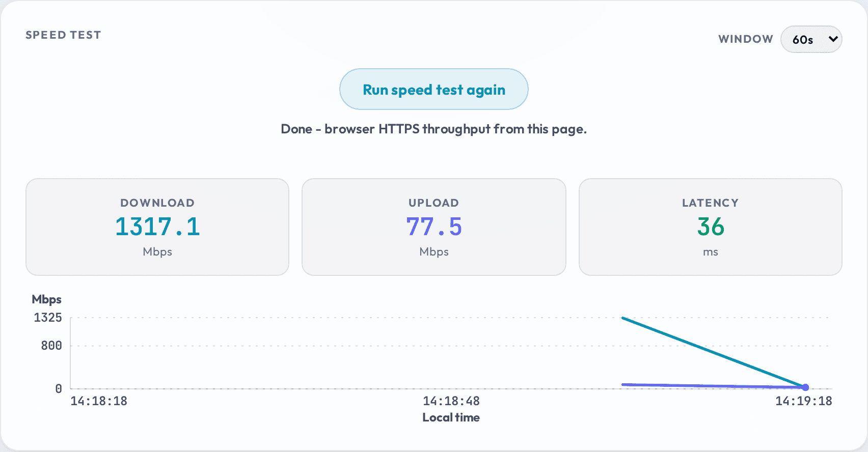Click the SPEED TEST heading
This screenshot has height=452, width=868.
(x=63, y=35)
